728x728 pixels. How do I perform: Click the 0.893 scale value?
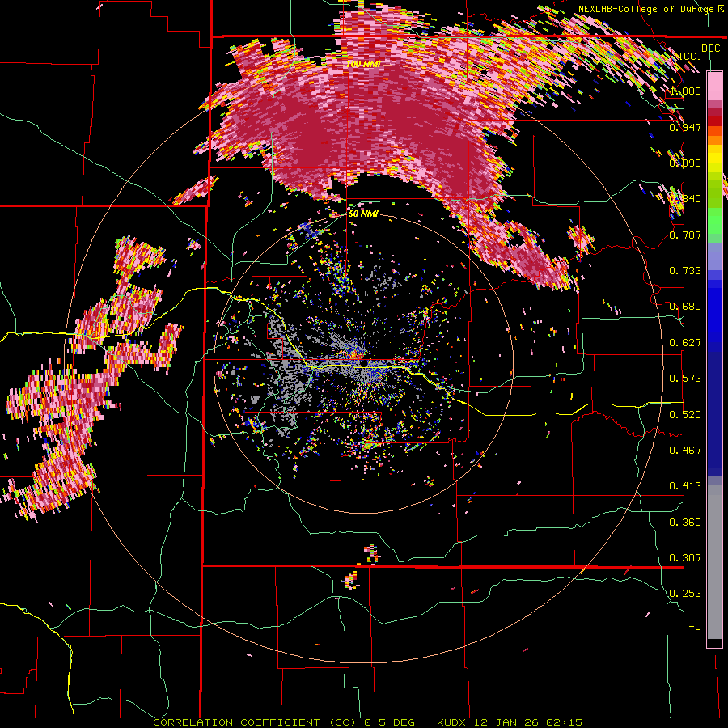click(685, 163)
